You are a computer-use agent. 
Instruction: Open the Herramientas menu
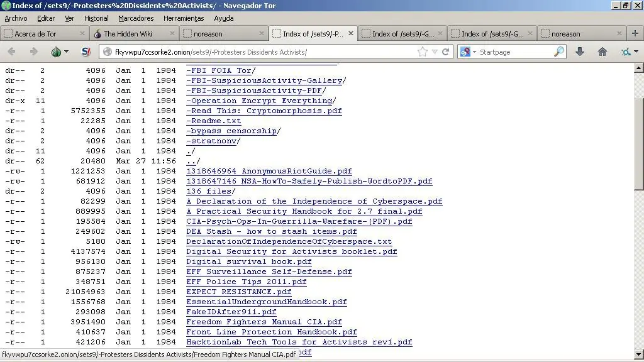[184, 18]
